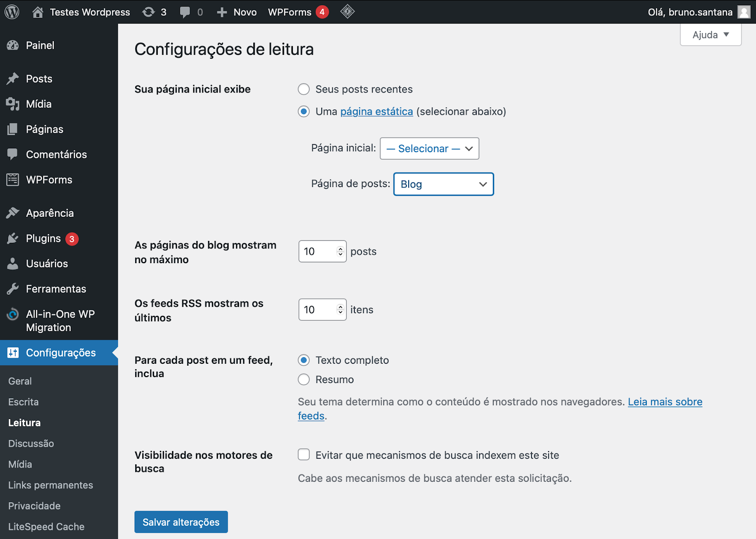Open the LiteSpeed Cache submenu
Image resolution: width=756 pixels, height=539 pixels.
(x=46, y=527)
